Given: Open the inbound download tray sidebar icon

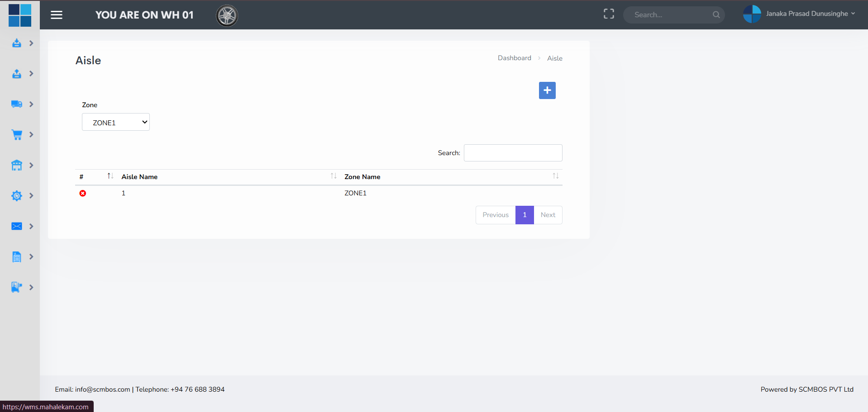Looking at the screenshot, I should click(17, 43).
